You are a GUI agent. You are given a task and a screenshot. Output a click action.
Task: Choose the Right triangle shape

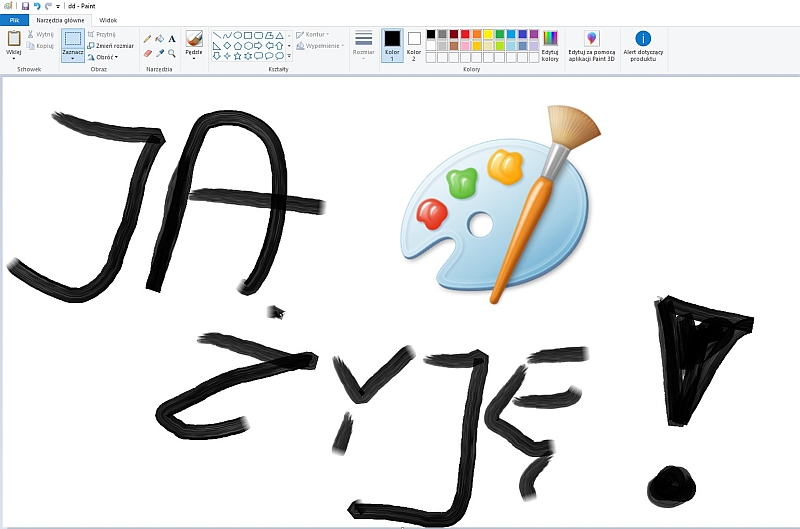coord(217,45)
